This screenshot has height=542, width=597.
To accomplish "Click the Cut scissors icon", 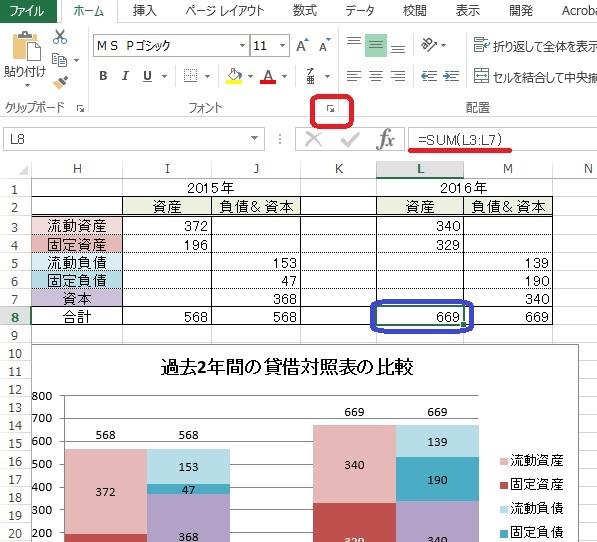I will pos(60,37).
